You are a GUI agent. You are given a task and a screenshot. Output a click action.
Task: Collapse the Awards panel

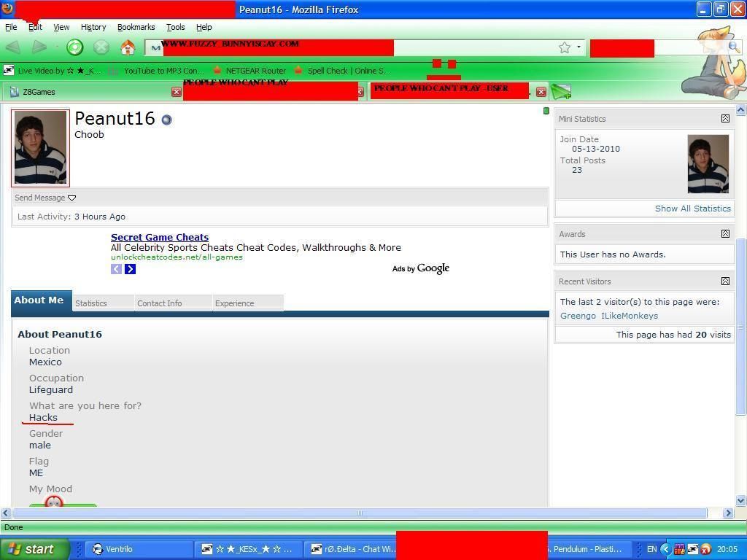[725, 234]
